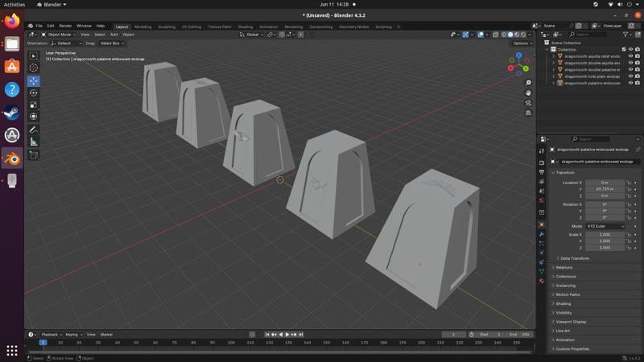Hide dragontooth aquilla relief endcap in viewport
Image resolution: width=644 pixels, height=362 pixels.
[x=630, y=56]
